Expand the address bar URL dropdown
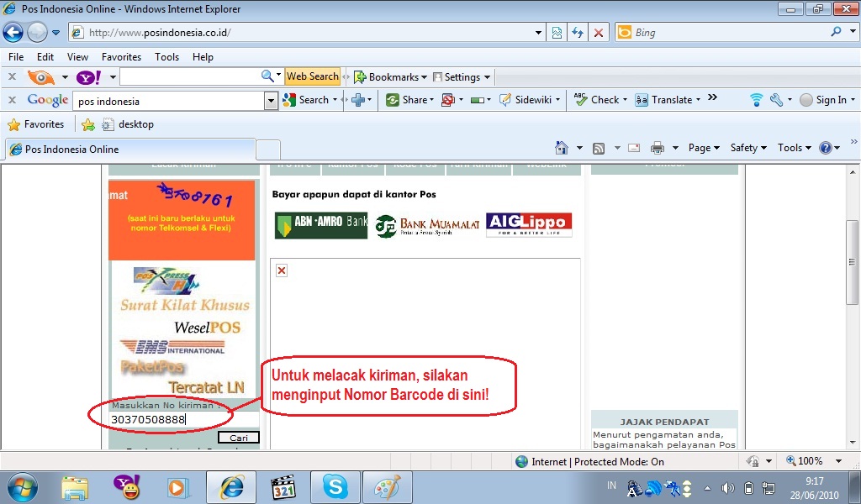861x504 pixels. 538,33
